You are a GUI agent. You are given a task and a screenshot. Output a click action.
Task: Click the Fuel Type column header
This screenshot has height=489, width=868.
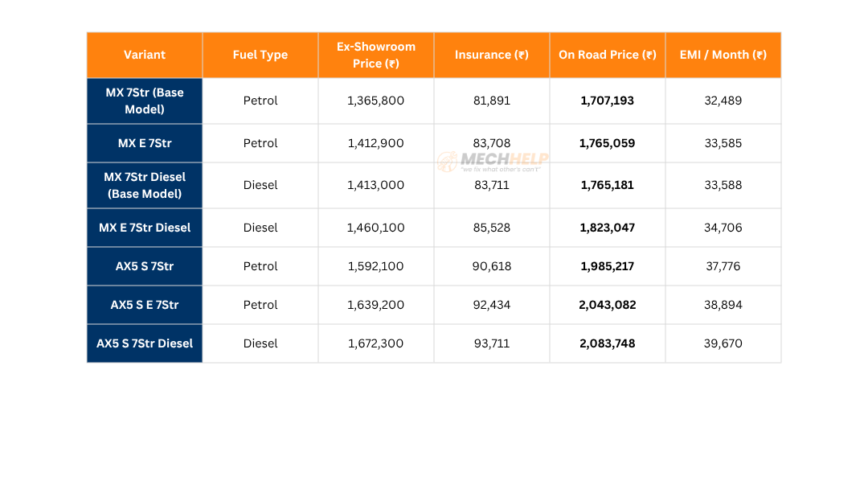coord(260,55)
